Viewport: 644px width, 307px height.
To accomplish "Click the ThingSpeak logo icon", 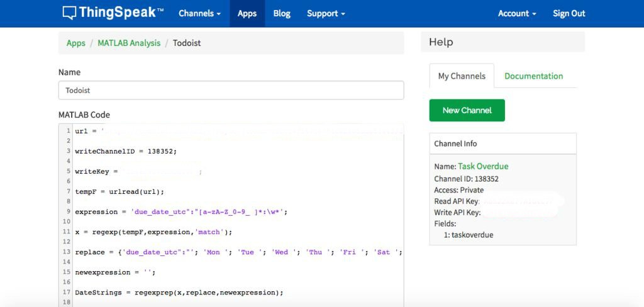I will (x=69, y=13).
